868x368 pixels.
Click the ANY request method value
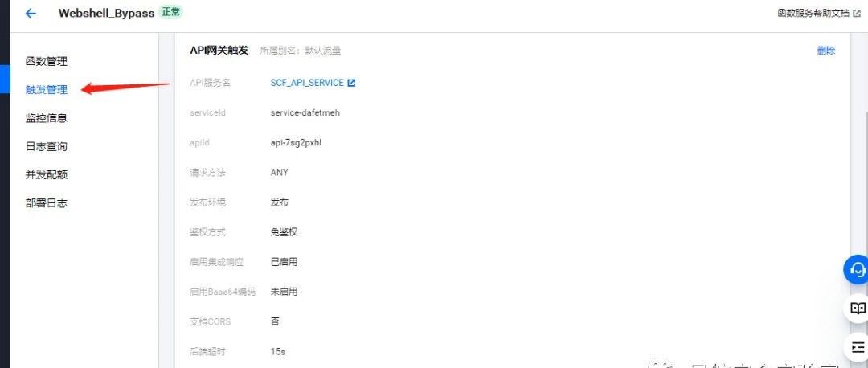[x=280, y=173]
